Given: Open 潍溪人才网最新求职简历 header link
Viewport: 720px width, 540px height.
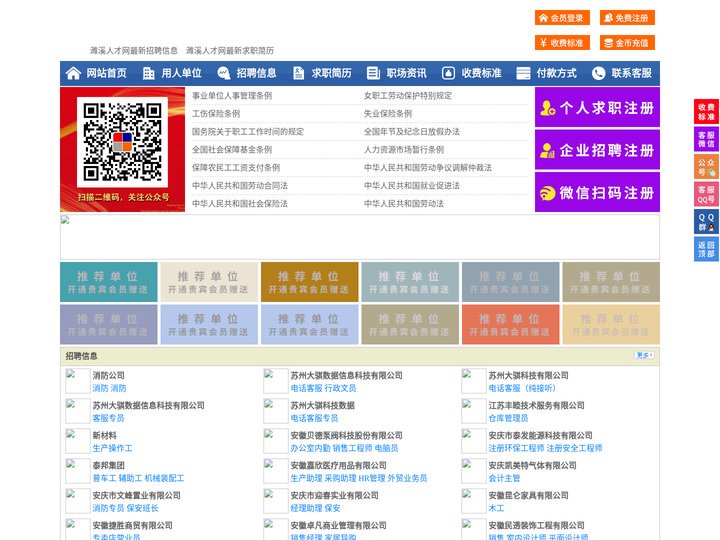Looking at the screenshot, I should click(x=230, y=51).
